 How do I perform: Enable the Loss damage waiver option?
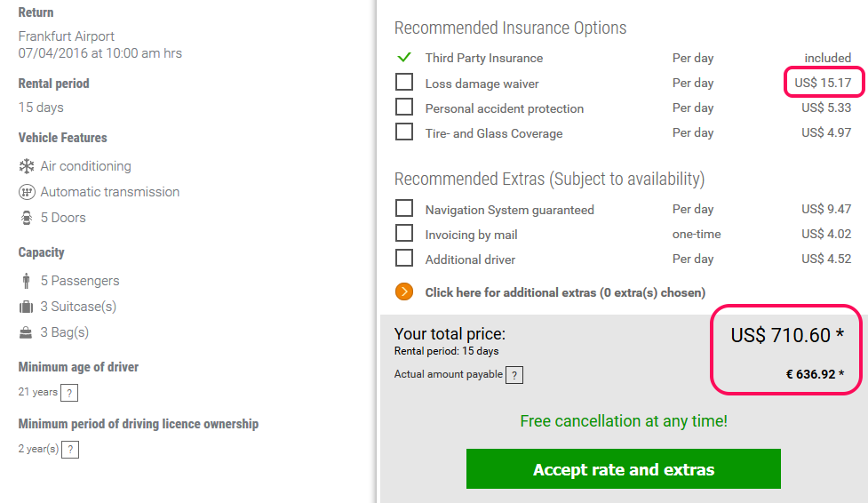pyautogui.click(x=404, y=83)
